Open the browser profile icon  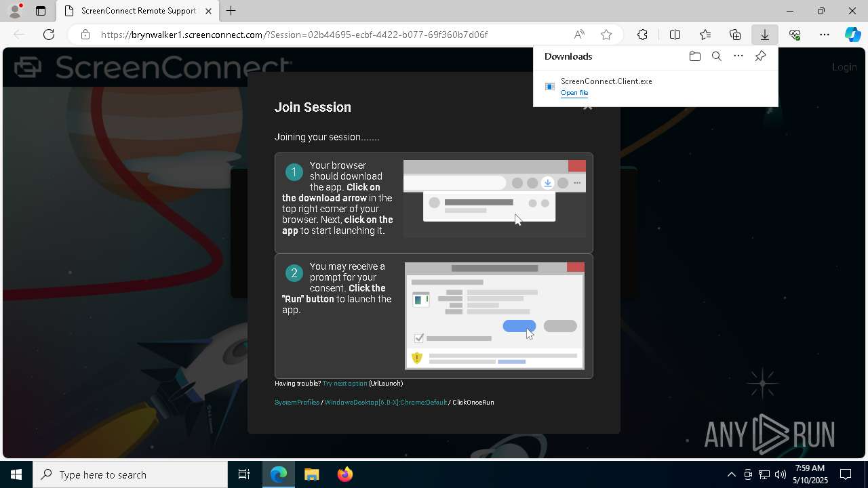15,11
